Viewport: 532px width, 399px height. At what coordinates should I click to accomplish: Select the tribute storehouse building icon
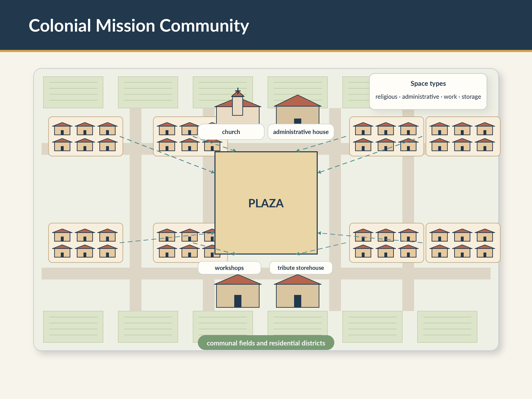click(298, 291)
